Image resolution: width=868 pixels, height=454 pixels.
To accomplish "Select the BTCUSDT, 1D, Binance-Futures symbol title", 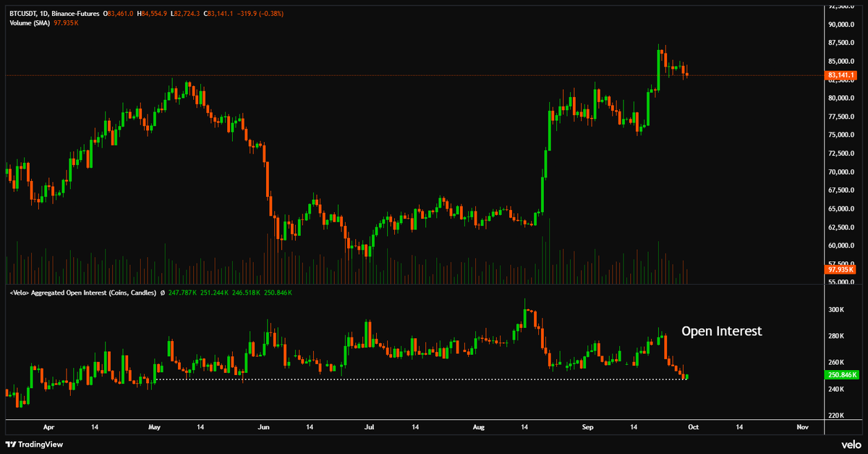I will click(x=54, y=14).
